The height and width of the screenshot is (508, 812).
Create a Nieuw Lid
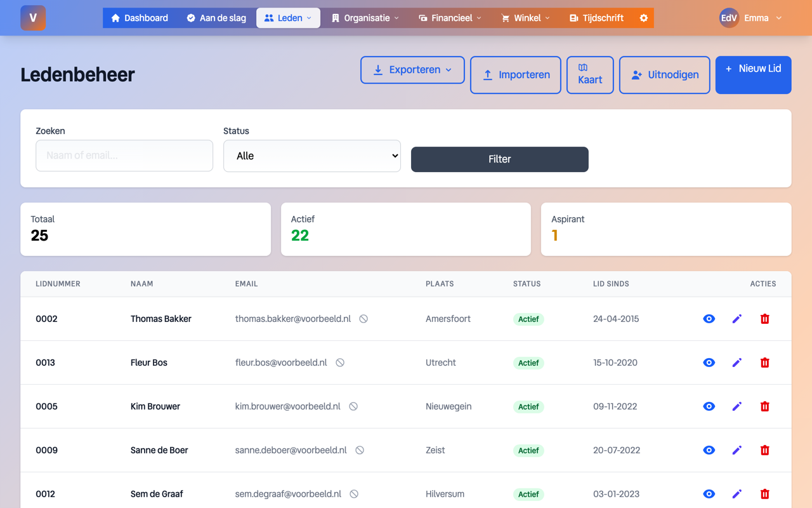pyautogui.click(x=754, y=75)
